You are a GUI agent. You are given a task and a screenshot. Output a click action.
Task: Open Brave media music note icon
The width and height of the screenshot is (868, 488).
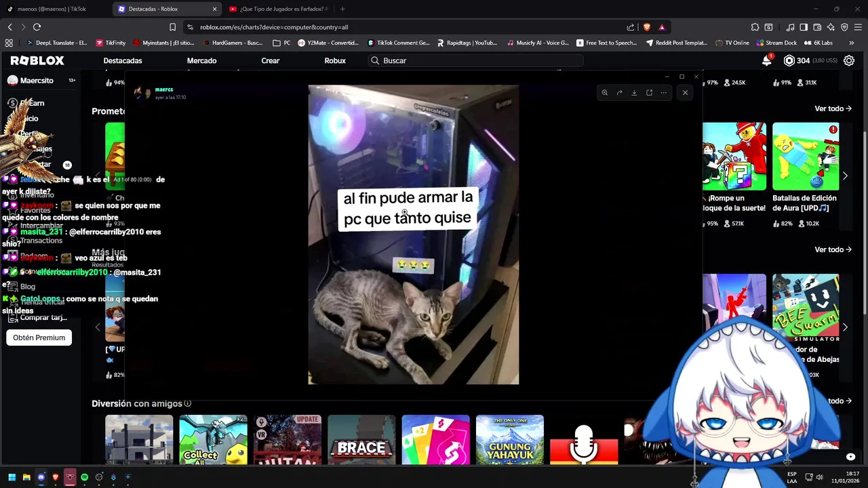click(790, 27)
